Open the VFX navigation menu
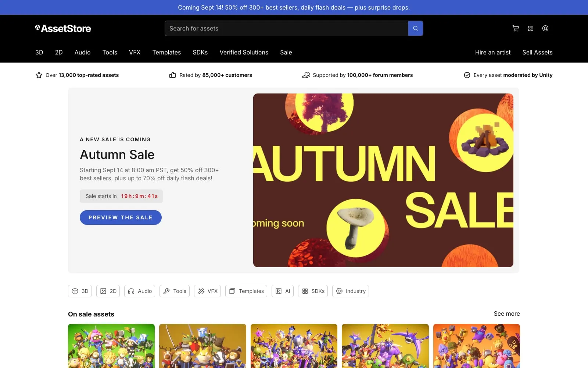This screenshot has height=368, width=588. 135,52
